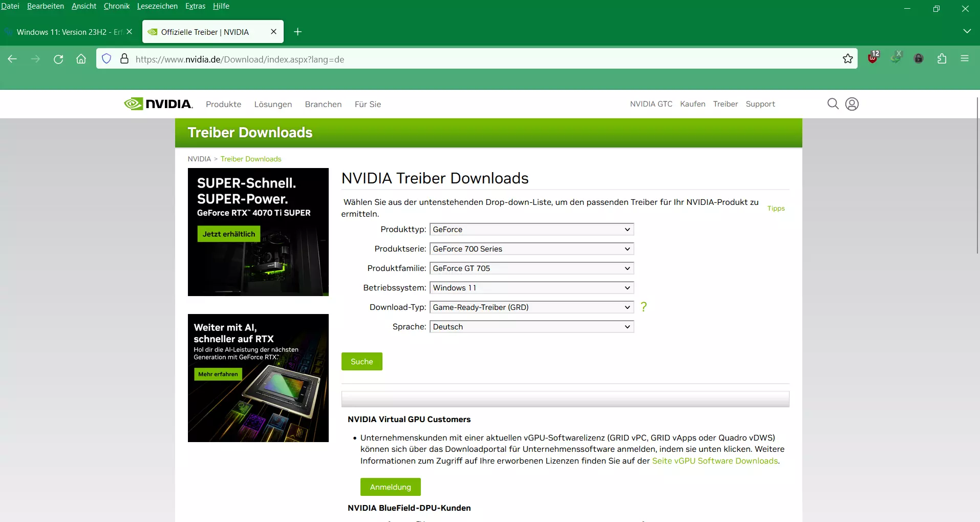Click the list all tabs chevron

pos(967,31)
